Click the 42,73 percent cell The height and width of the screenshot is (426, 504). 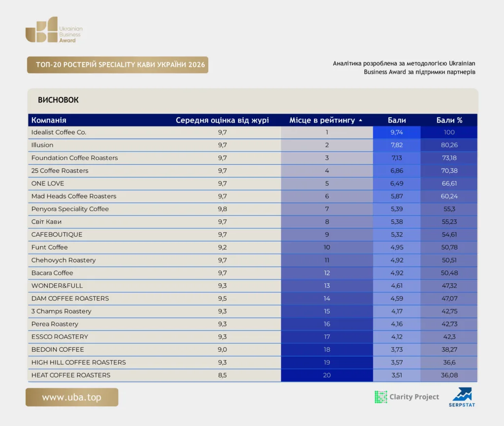[449, 324]
